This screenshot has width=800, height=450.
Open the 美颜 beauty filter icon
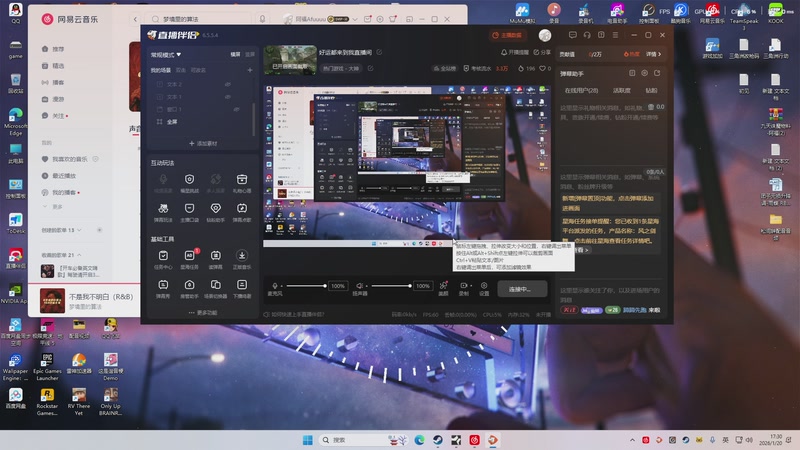pyautogui.click(x=443, y=288)
